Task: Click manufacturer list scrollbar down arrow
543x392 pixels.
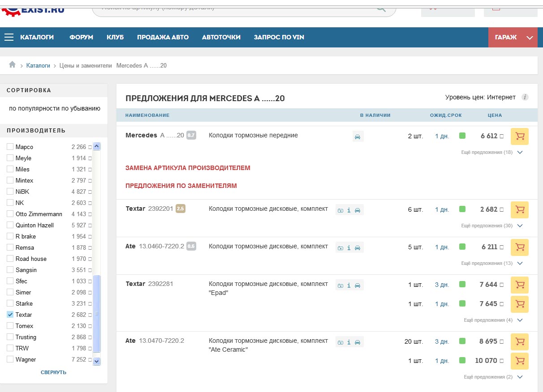Action: [97, 361]
